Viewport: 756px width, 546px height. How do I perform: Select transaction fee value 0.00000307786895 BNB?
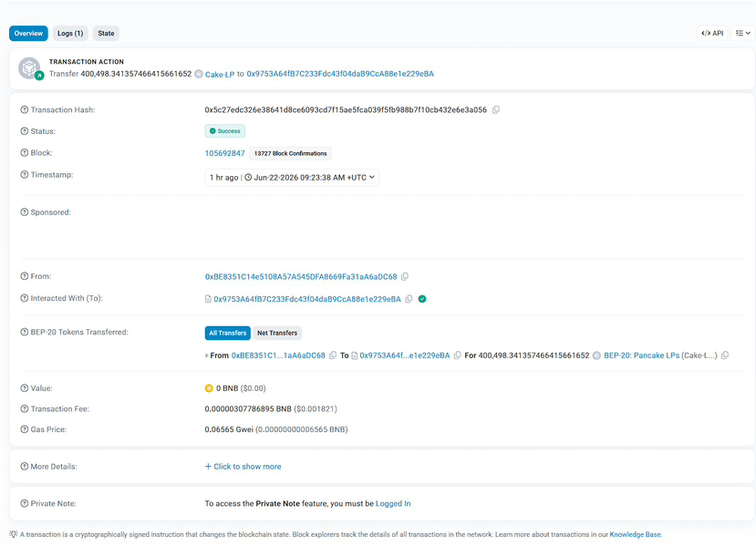point(248,409)
